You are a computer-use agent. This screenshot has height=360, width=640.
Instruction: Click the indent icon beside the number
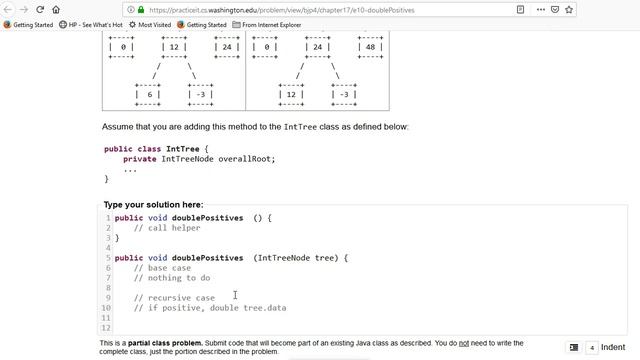574,347
